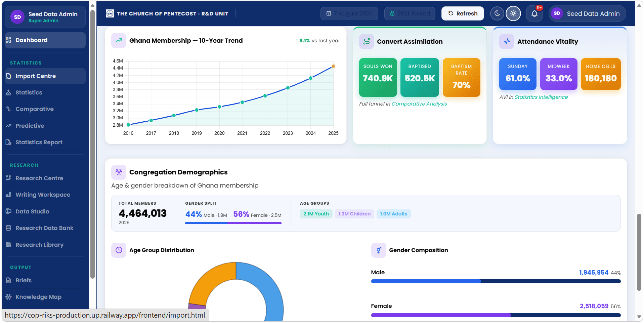Click the Statistics chart icon in sidebar
Viewport: 644px width, 323px height.
coord(9,93)
